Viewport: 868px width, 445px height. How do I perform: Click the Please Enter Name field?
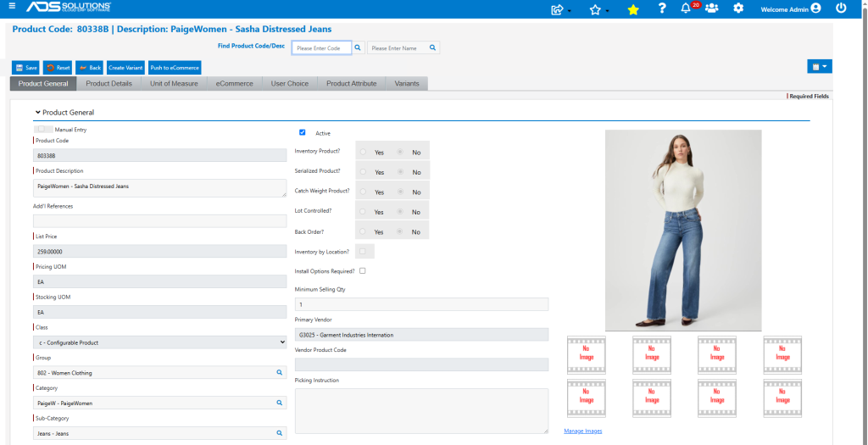pos(397,48)
